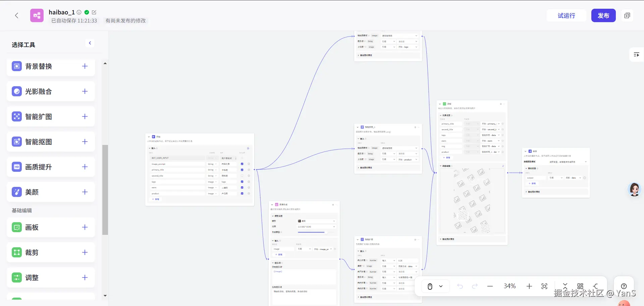Add a new output in 结束 node
The width and height of the screenshot is (644, 306).
(x=532, y=184)
